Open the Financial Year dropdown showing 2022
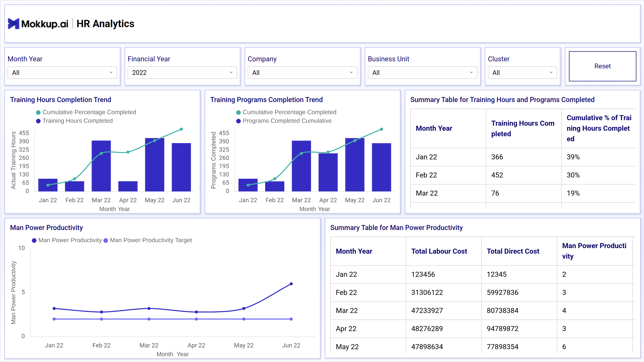This screenshot has width=644, height=362. (182, 73)
